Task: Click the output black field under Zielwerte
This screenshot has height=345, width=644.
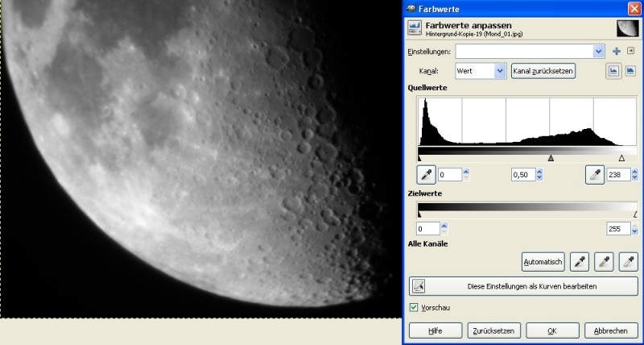Action: tap(428, 229)
